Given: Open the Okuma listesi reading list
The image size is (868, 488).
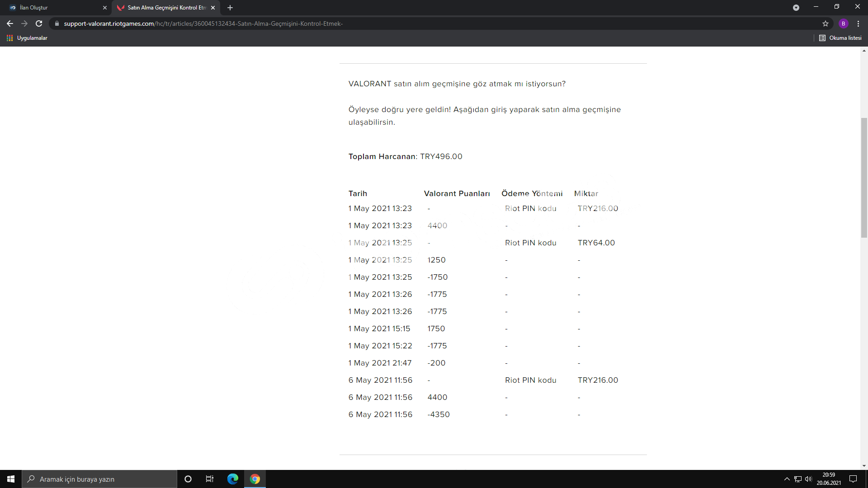Looking at the screenshot, I should pos(840,38).
